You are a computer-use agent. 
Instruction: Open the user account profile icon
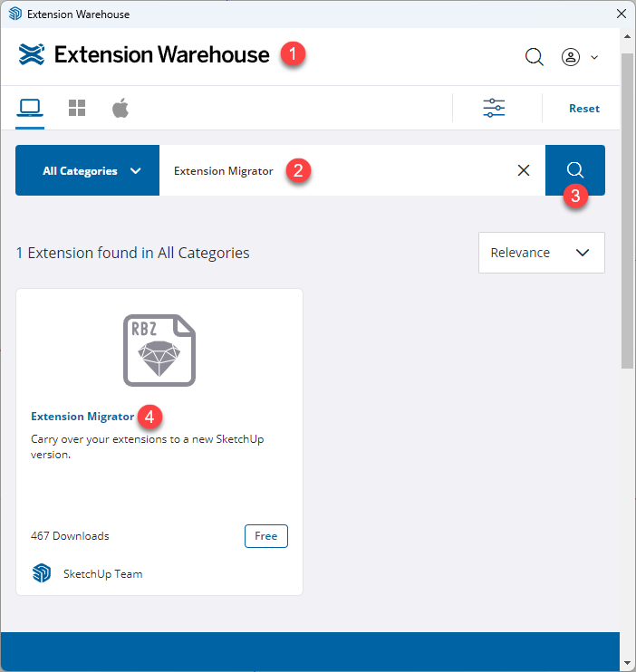point(571,56)
